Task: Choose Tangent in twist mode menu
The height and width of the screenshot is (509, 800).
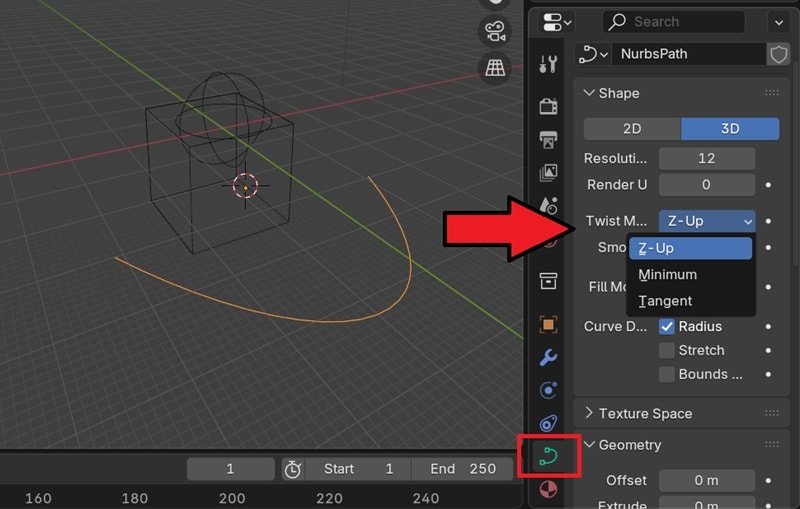Action: click(690, 301)
